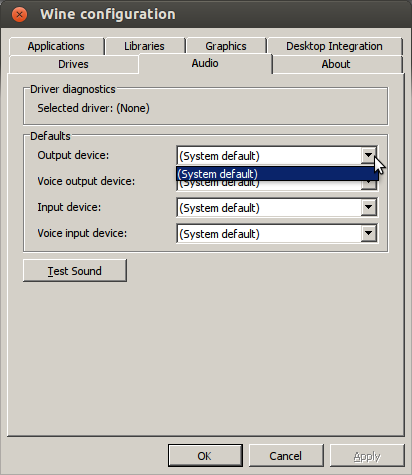Click the Test Sound button

click(75, 271)
